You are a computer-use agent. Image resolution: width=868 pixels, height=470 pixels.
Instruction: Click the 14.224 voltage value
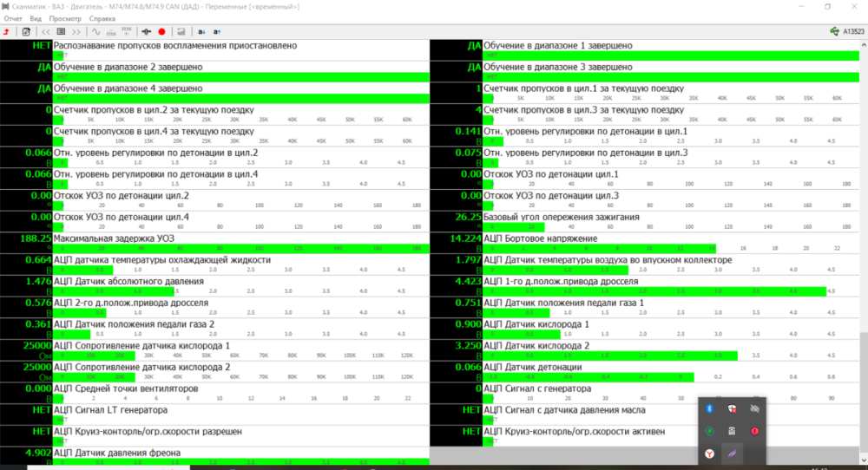[465, 238]
